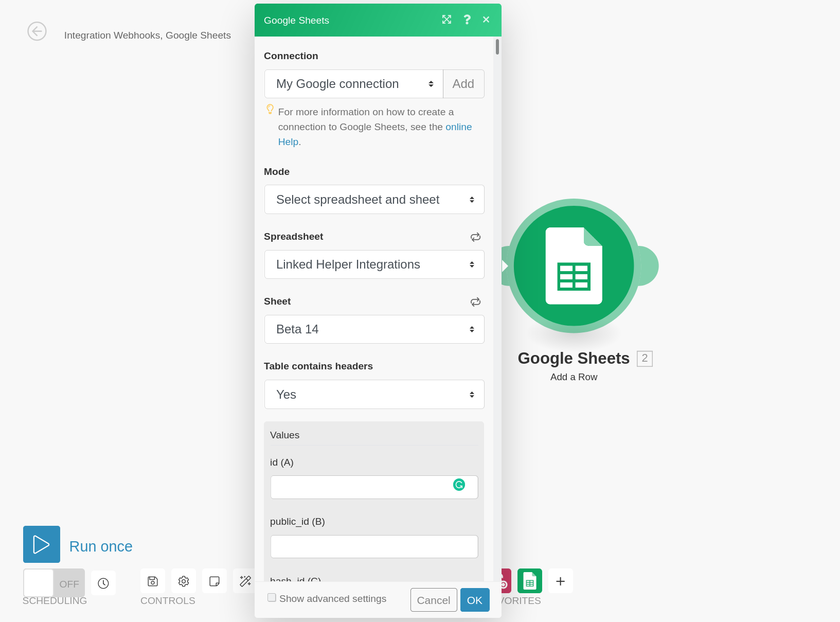Open the Connection dropdown

click(354, 84)
